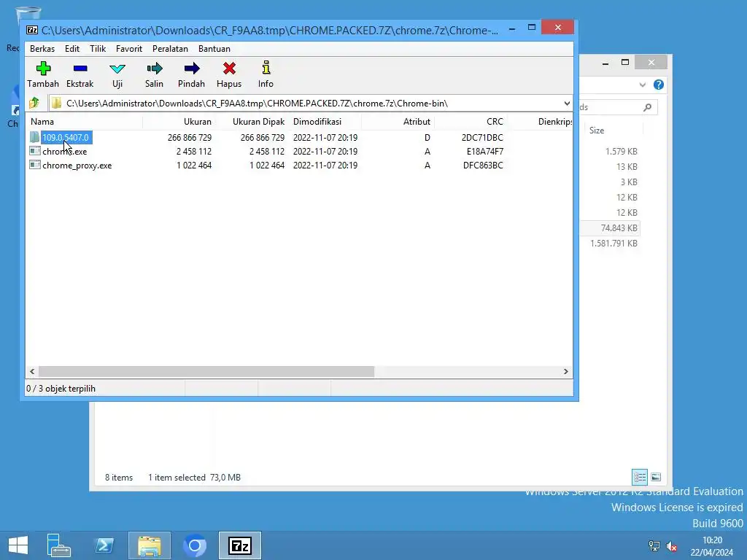Viewport: 747px width, 560px height.
Task: Click CRC value 2DC71DBC
Action: 482,138
